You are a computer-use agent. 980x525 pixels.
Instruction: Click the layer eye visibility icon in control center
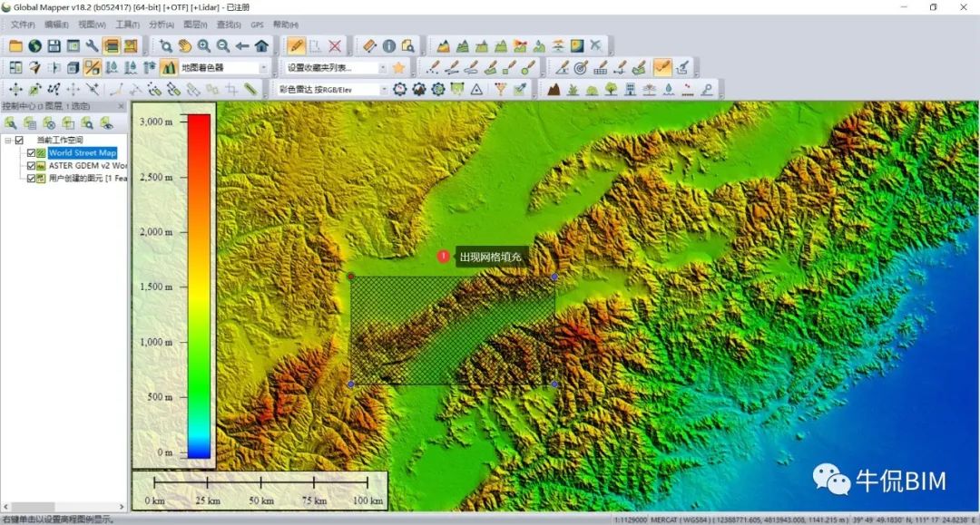pos(107,123)
